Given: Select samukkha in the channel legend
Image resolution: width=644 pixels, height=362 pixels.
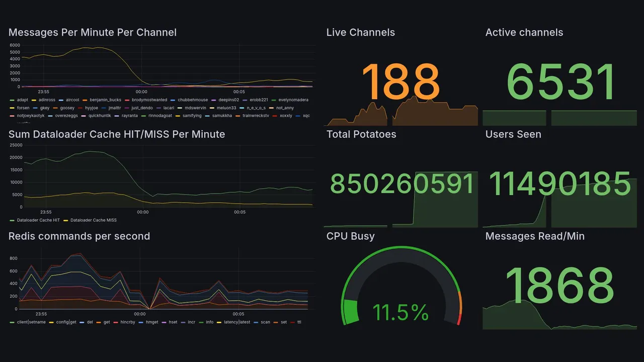Looking at the screenshot, I should point(218,116).
